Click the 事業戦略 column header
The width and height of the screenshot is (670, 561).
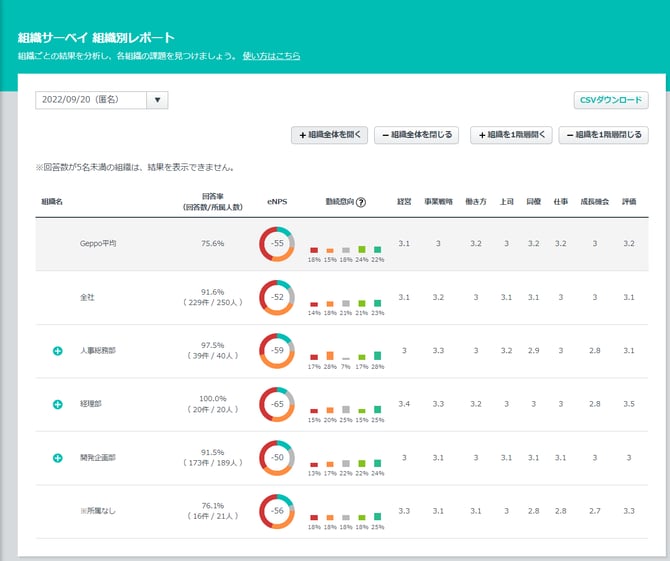pos(438,202)
